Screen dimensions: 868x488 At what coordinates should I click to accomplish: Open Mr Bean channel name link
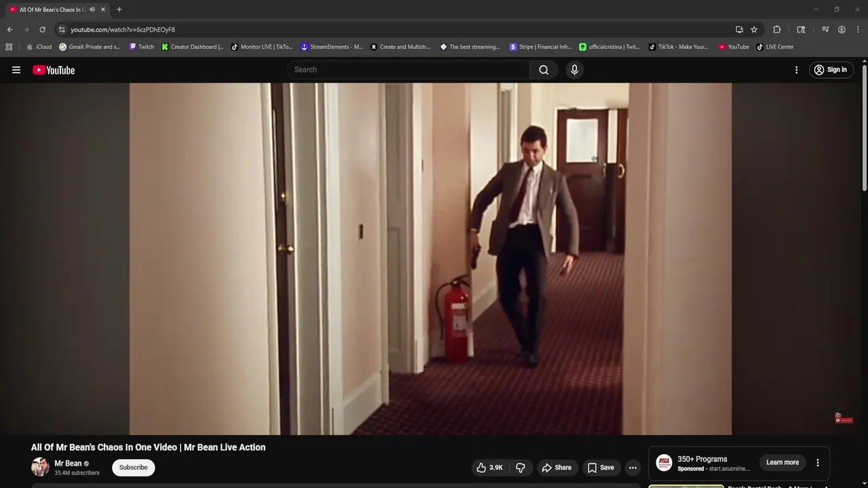68,464
